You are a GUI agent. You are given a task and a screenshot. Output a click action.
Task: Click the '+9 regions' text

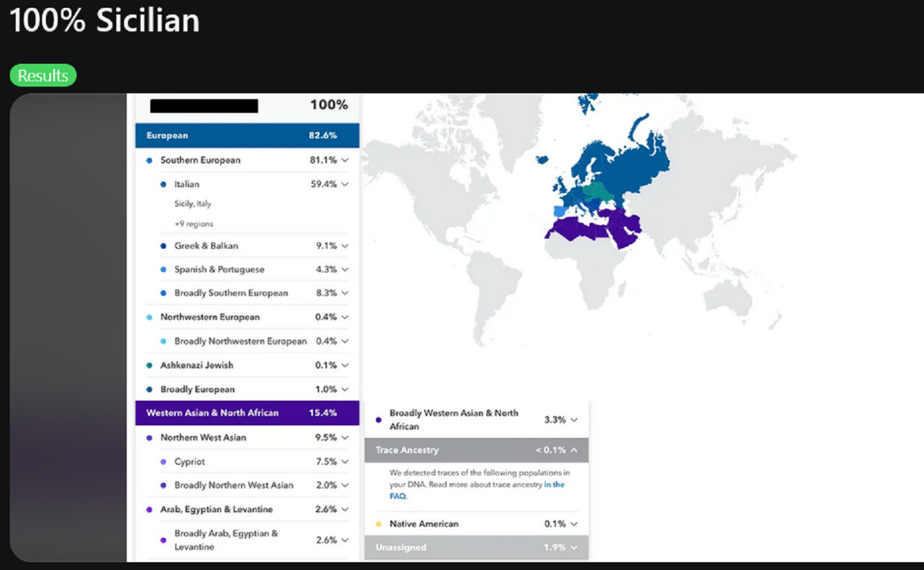tap(194, 224)
